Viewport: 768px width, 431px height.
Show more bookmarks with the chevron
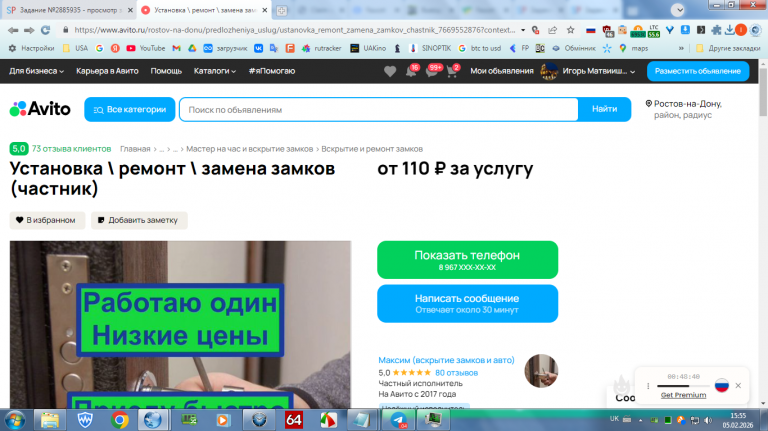pos(681,48)
